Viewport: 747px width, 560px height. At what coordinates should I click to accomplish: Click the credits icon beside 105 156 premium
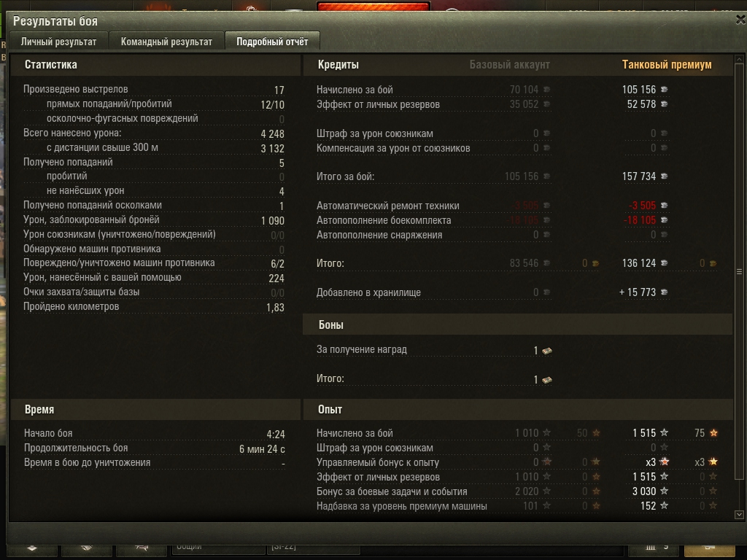click(x=664, y=90)
